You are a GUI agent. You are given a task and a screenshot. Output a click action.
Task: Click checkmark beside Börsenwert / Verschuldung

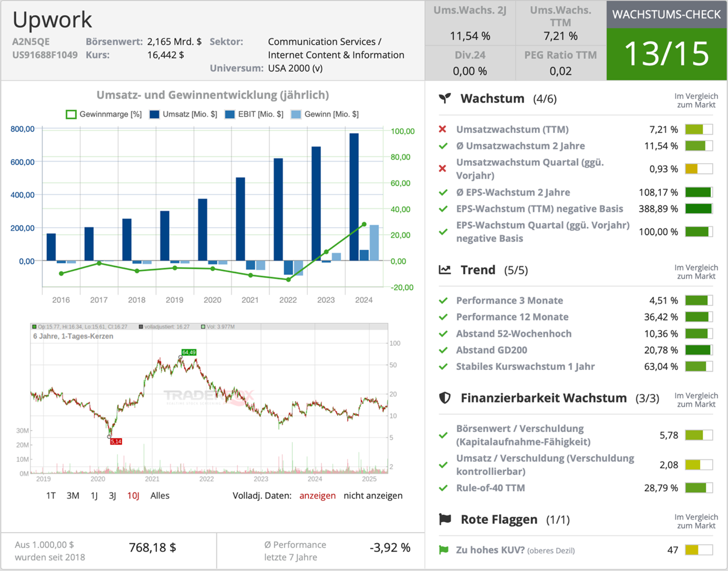[443, 435]
